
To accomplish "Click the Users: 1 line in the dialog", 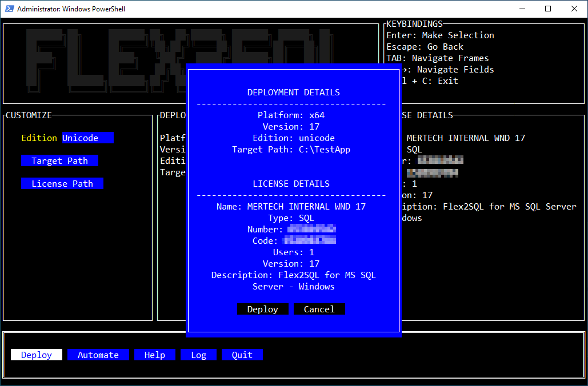I will [293, 252].
